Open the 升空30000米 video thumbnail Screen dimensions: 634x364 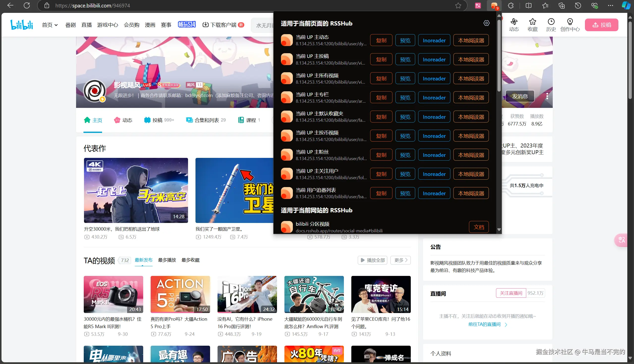coord(136,190)
